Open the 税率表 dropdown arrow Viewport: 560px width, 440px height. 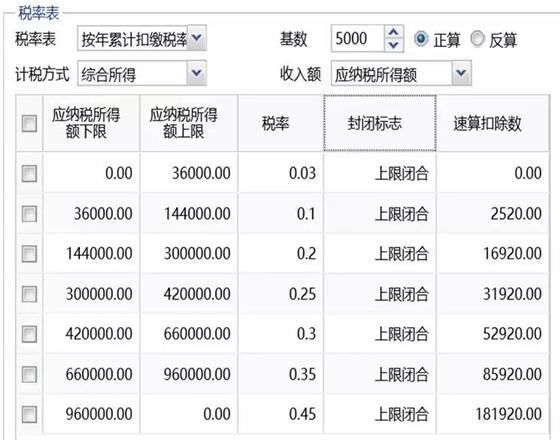[x=197, y=38]
